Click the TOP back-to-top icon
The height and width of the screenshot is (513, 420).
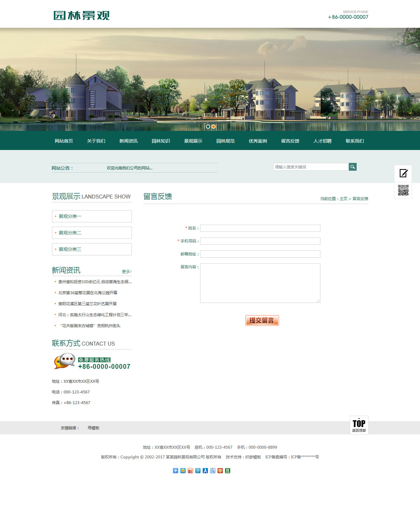[359, 425]
